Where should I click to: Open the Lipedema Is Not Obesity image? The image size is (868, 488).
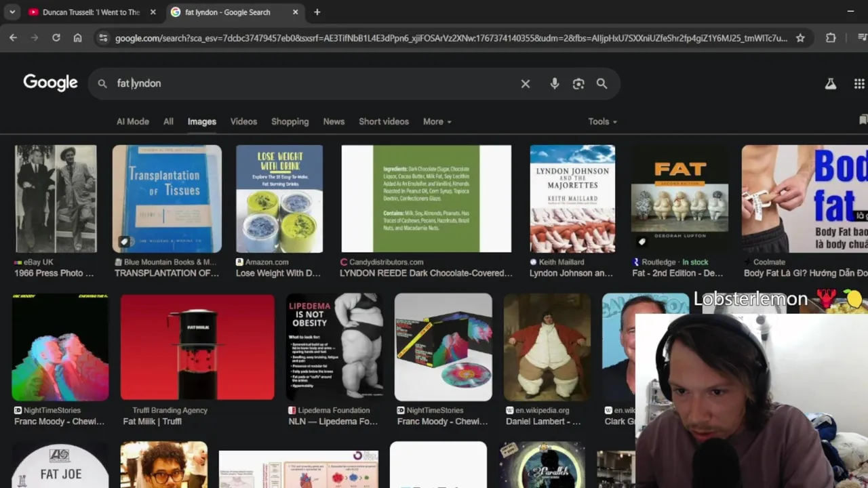tap(334, 347)
